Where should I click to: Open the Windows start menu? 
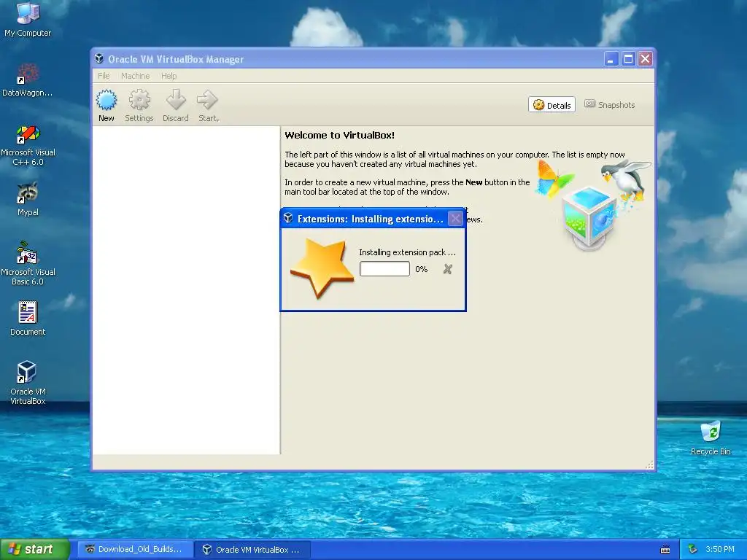click(x=35, y=549)
